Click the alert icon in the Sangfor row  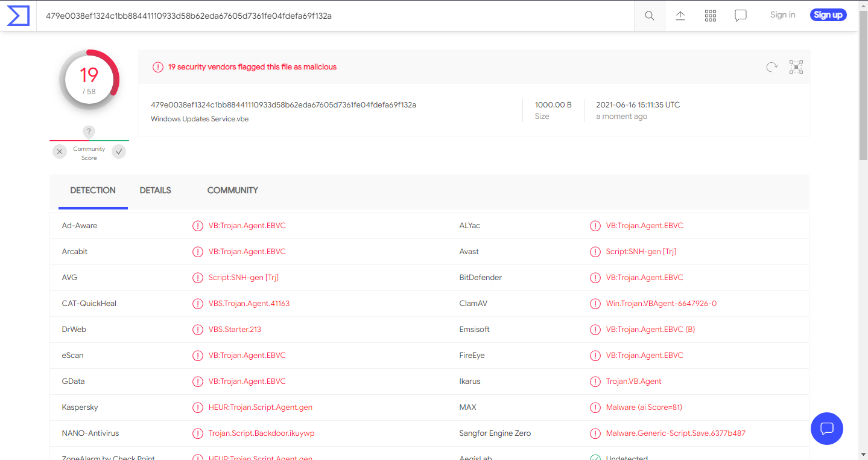pyautogui.click(x=595, y=433)
